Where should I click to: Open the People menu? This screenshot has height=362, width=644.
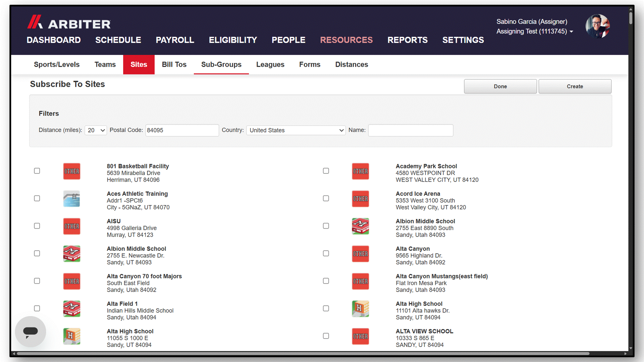pos(288,40)
